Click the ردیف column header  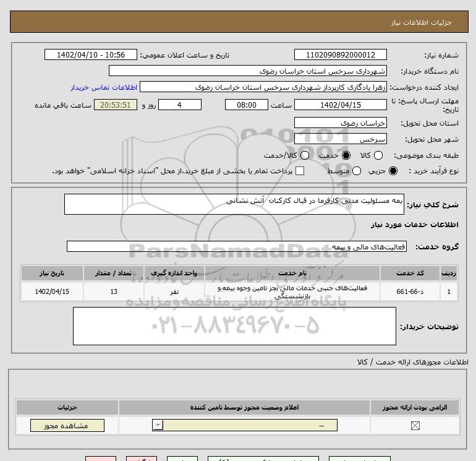[449, 273]
